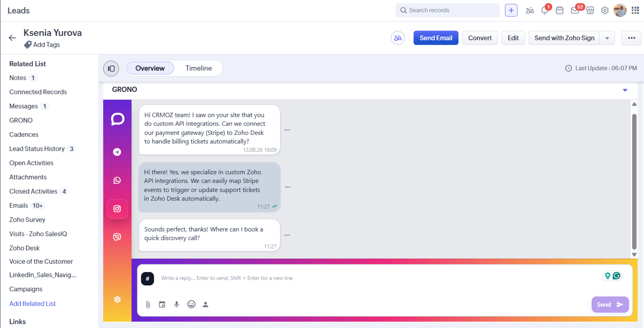Open Connected Records in the Related List
644x328 pixels.
click(x=38, y=92)
